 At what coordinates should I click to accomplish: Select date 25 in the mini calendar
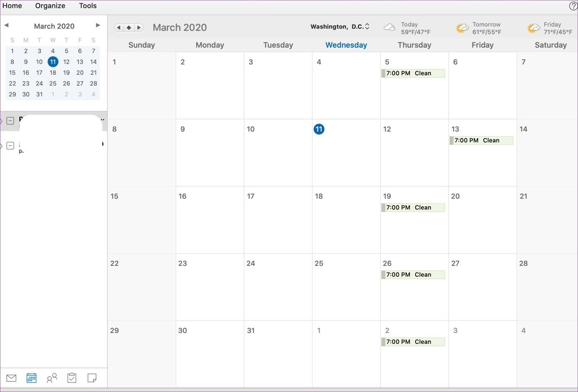click(53, 83)
